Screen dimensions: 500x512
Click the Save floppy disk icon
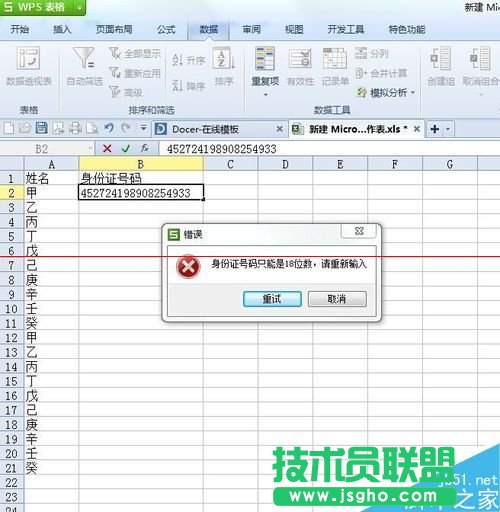42,128
